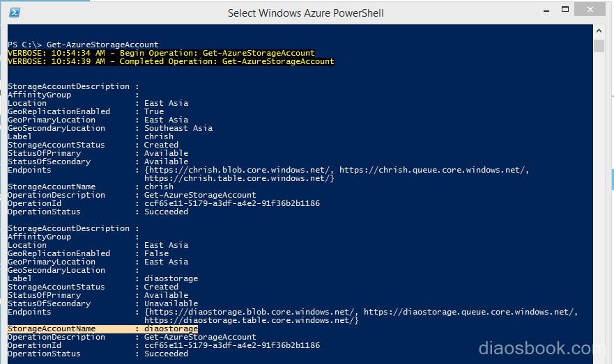
Task: Click the Southeast Asia GeoSecondaryLocation value
Action: coord(178,128)
